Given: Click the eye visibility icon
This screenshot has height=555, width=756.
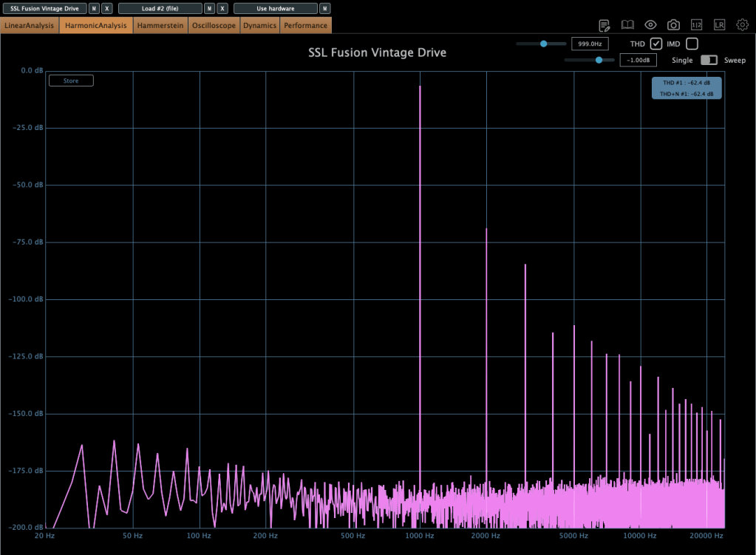Looking at the screenshot, I should [650, 25].
